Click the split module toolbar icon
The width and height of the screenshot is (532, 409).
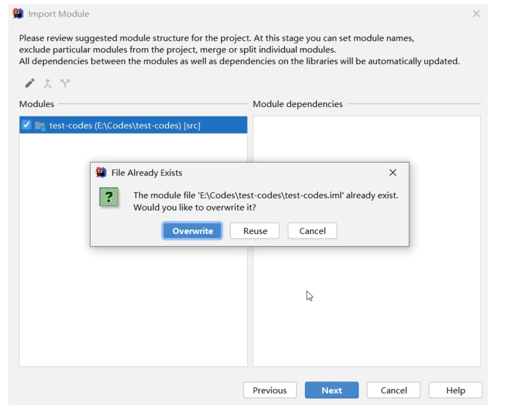pyautogui.click(x=65, y=84)
